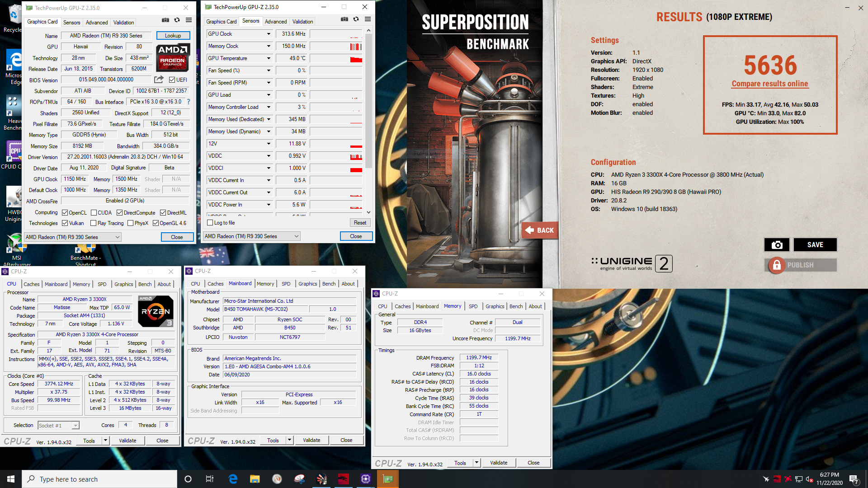Click screenshot camera icon in left GPU-Z window

pyautogui.click(x=165, y=20)
